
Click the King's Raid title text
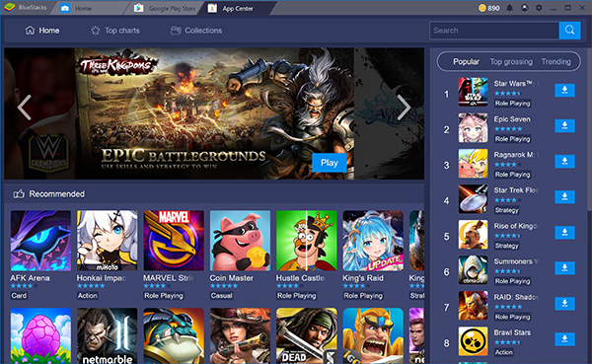[x=363, y=278]
